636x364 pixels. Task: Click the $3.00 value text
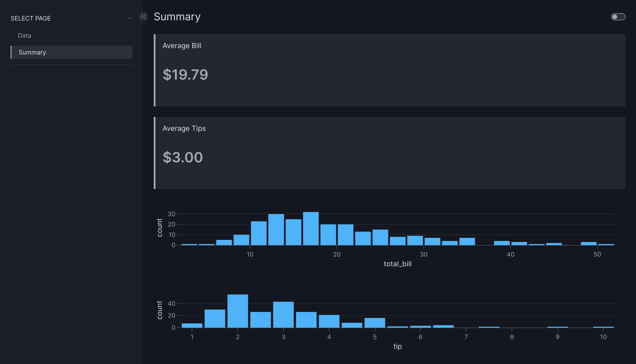click(x=183, y=157)
